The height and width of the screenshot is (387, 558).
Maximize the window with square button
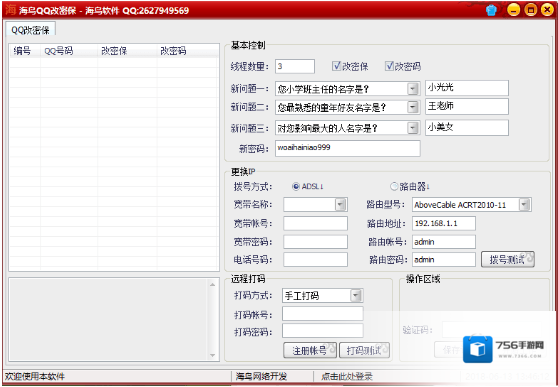(530, 10)
